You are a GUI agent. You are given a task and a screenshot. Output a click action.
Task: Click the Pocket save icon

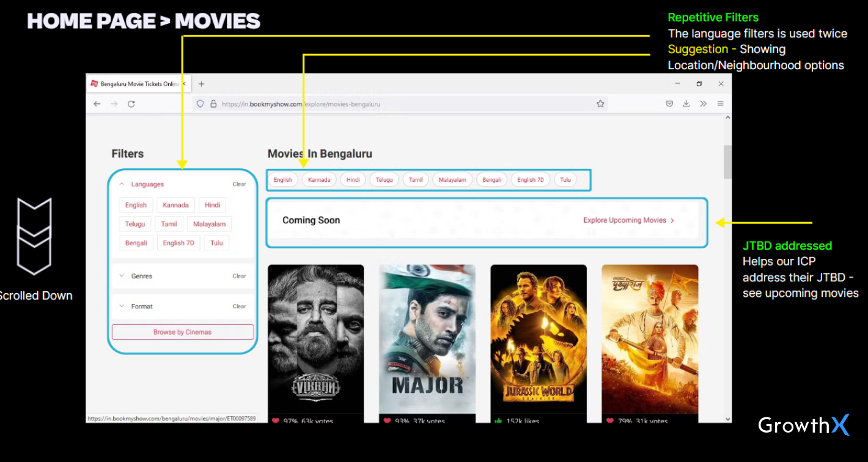point(669,104)
